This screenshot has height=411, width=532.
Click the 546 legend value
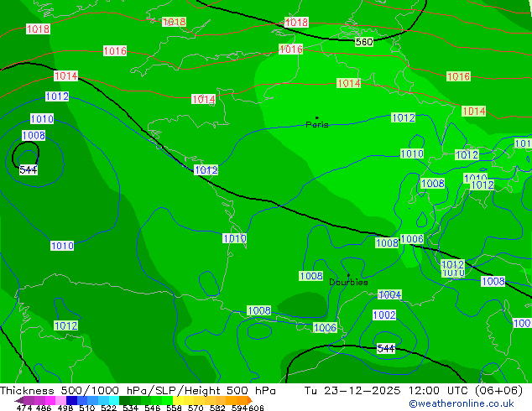(153, 408)
